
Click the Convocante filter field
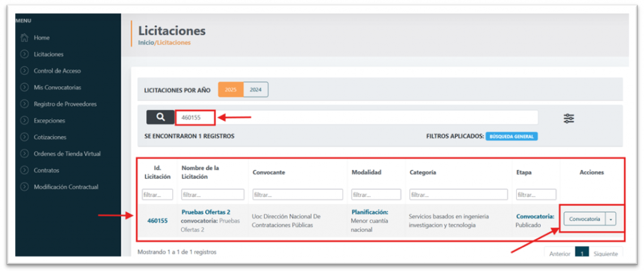(x=297, y=194)
